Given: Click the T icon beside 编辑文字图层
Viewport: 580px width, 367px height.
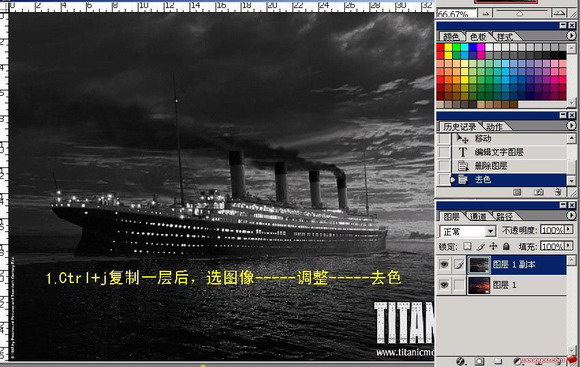Looking at the screenshot, I should point(463,152).
